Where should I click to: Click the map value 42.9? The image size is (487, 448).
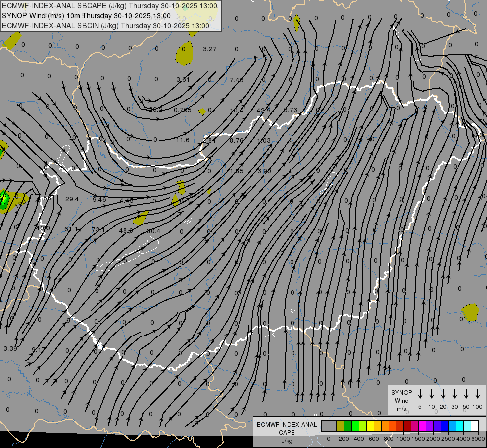[263, 110]
